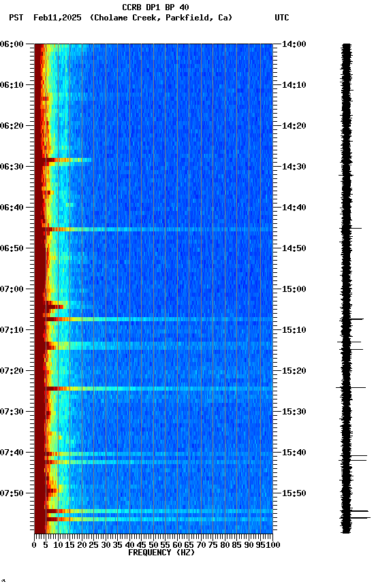Click the UTC time label "14:30"
This screenshot has width=376, height=588.
pos(294,167)
